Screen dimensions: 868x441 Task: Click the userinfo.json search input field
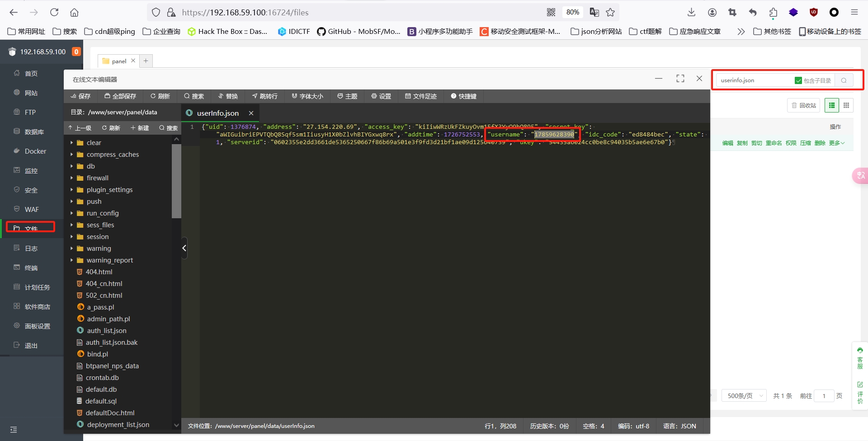point(755,80)
